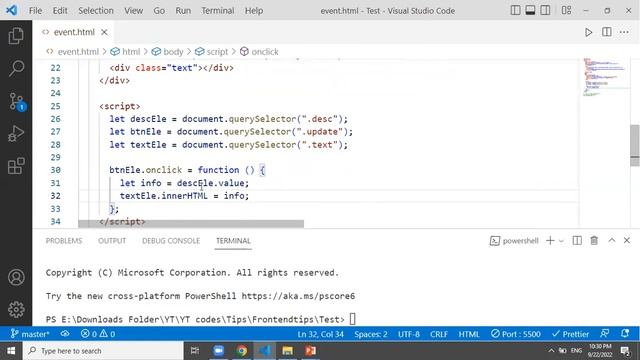Screen dimensions: 640x360
Task: Open File Explorer from the taskbar
Action: (287, 351)
